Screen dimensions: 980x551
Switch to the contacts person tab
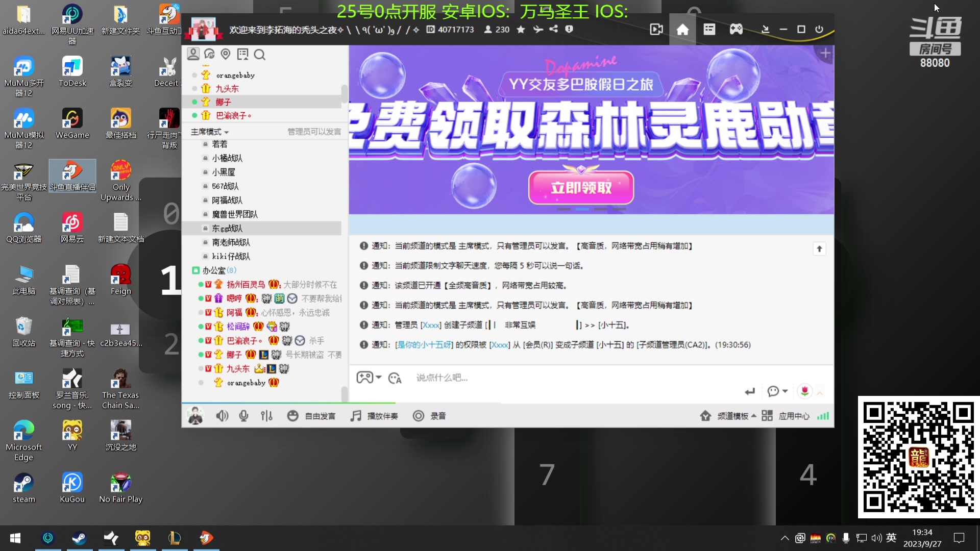194,55
